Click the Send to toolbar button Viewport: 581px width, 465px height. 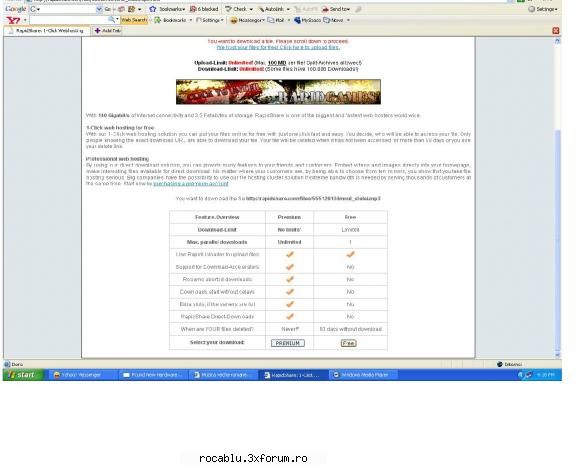pos(336,9)
